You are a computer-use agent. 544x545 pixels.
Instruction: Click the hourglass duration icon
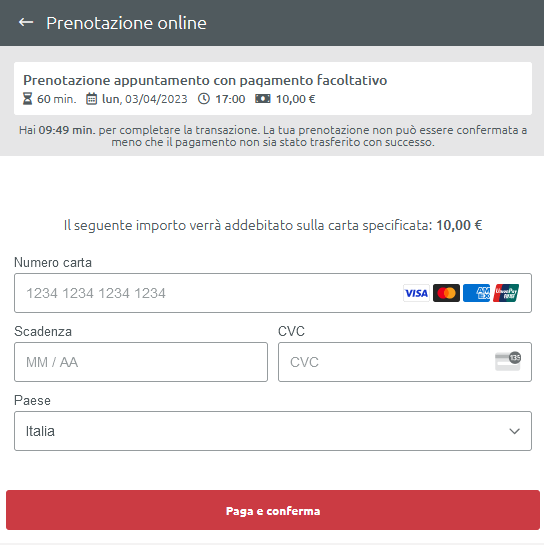27,99
